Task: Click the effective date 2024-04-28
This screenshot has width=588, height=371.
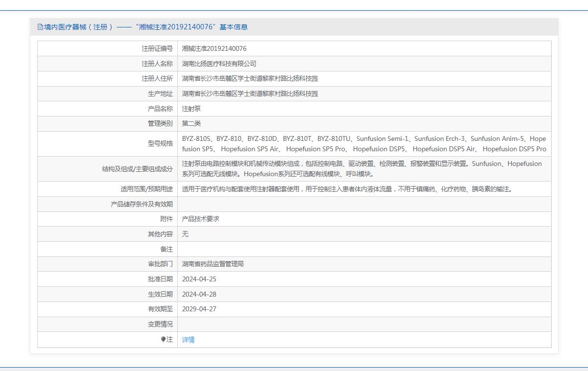Action: [199, 294]
